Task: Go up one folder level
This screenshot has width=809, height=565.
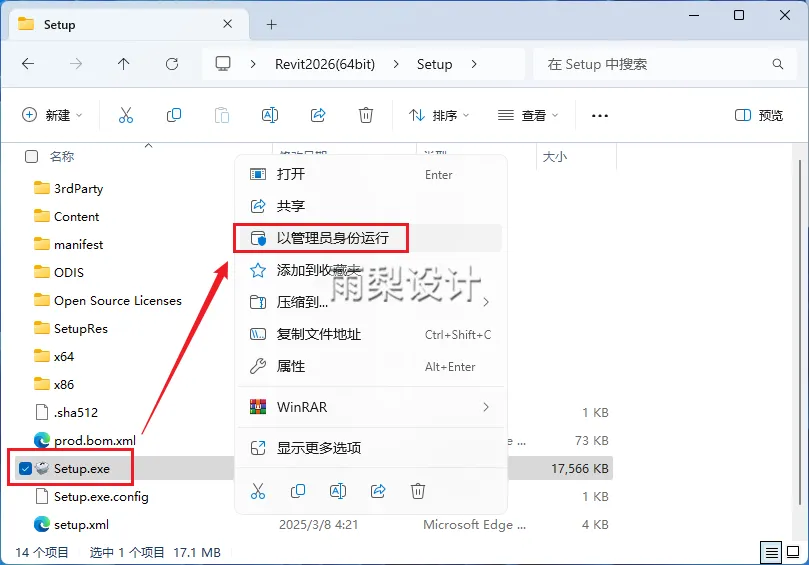Action: (x=123, y=64)
